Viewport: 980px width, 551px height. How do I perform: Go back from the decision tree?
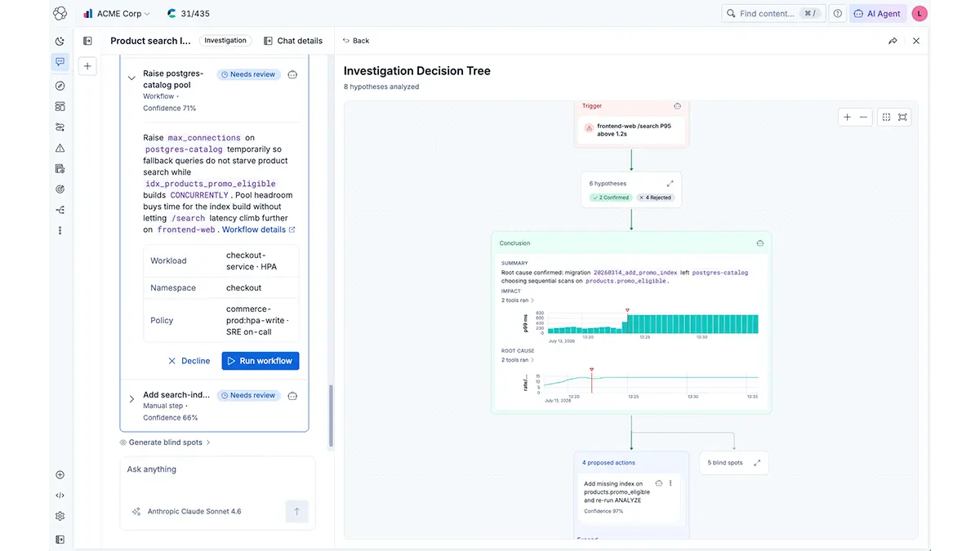click(x=356, y=41)
